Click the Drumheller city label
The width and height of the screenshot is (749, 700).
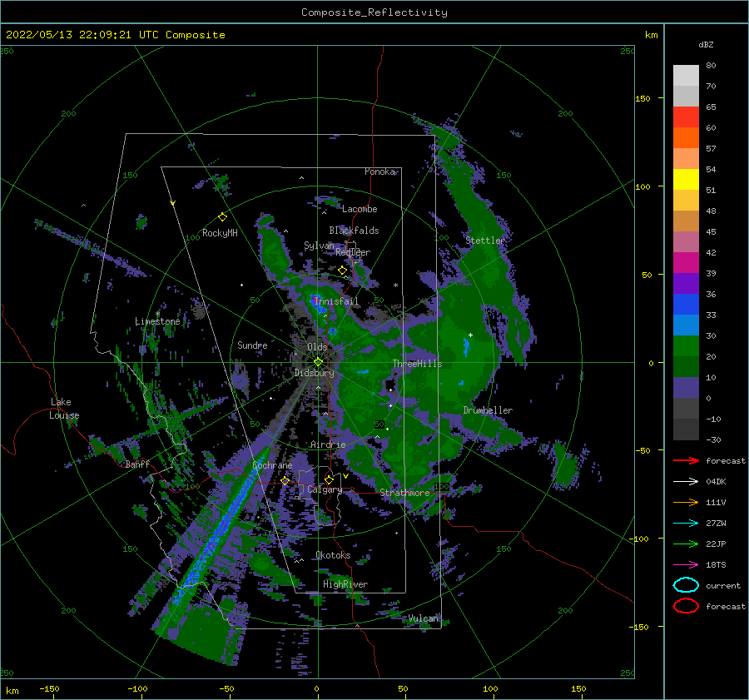(488, 410)
